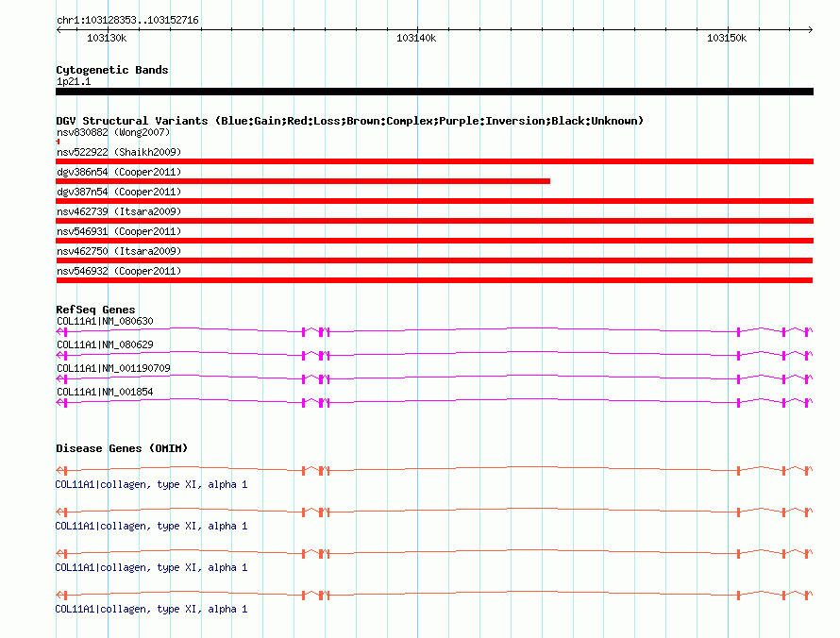Click the nsv462739 (Itsara2009) label
This screenshot has height=638, width=840.
coord(119,211)
